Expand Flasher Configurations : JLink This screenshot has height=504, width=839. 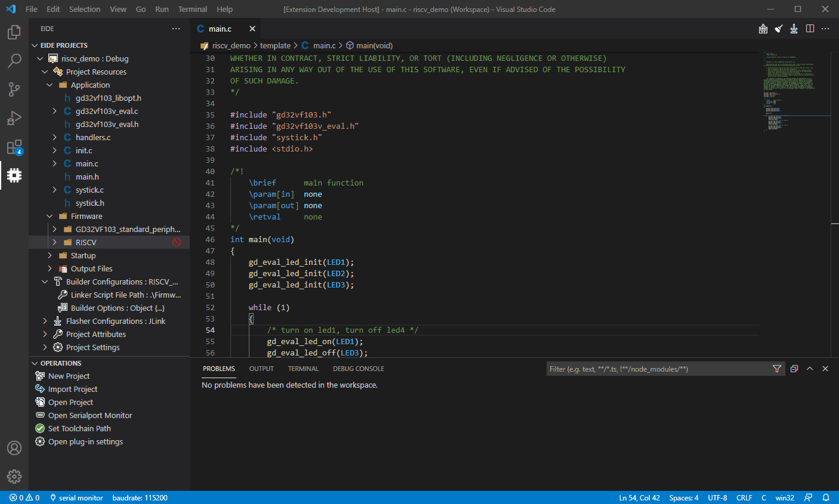[45, 321]
